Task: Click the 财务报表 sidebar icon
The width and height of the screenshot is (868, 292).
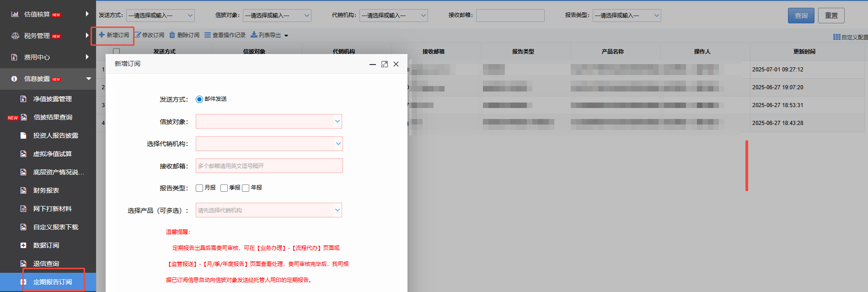Action: click(x=23, y=190)
